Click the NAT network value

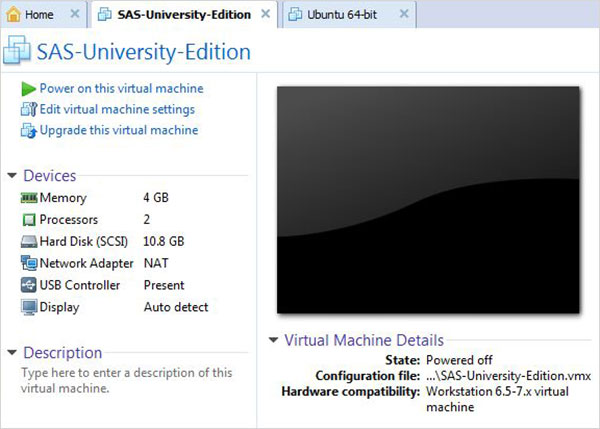(x=156, y=263)
